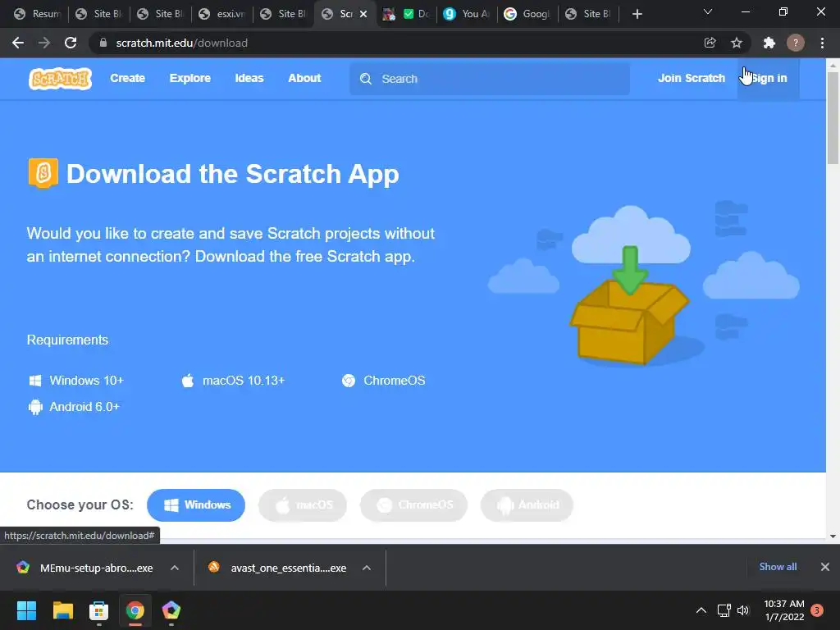
Task: Open notification badge with 3
Action: tap(817, 610)
